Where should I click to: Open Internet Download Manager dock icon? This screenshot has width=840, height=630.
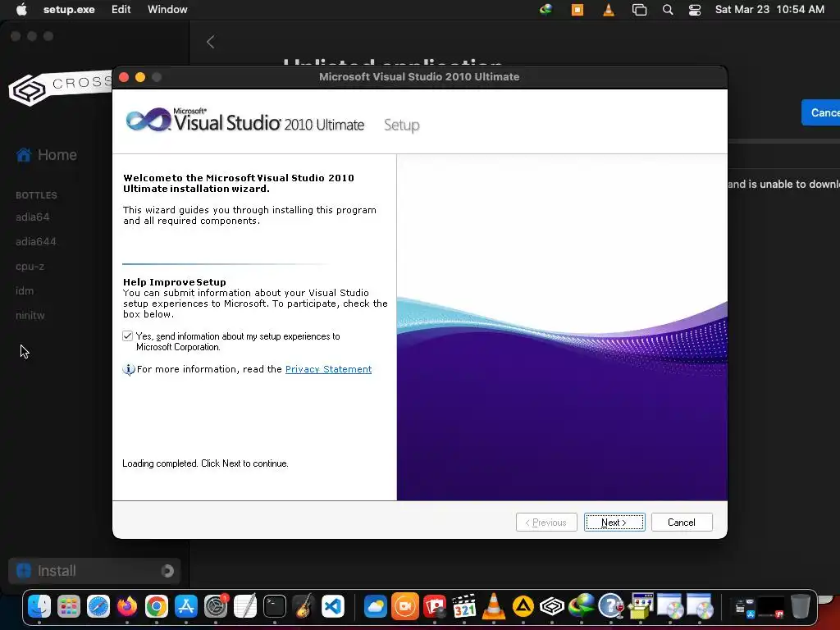pyautogui.click(x=582, y=607)
